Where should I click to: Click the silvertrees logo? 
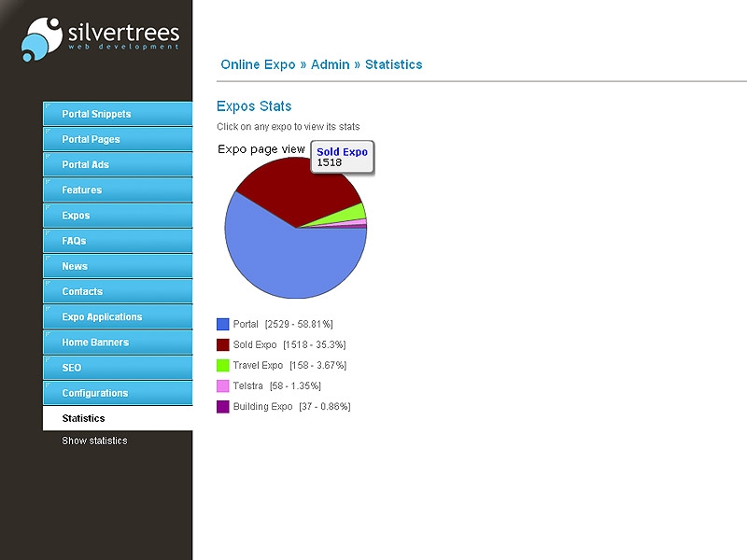pos(100,39)
